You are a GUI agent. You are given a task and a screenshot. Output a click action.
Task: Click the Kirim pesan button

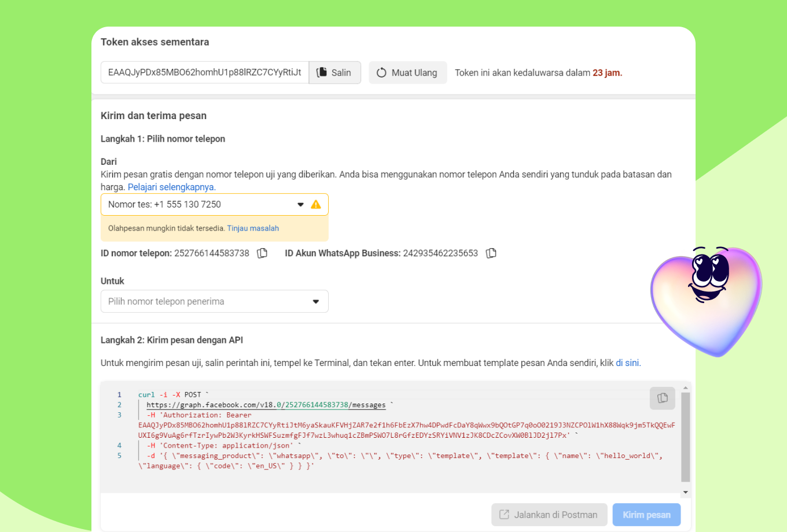click(647, 515)
